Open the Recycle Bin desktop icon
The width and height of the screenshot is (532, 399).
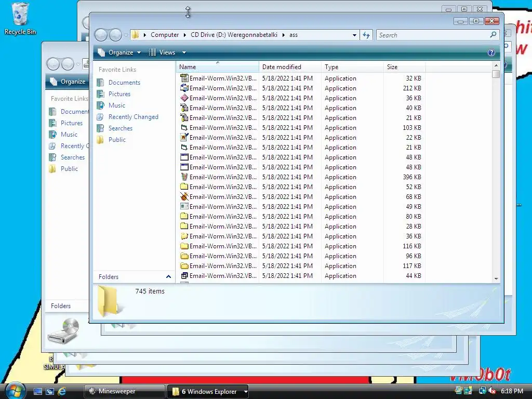click(x=20, y=19)
